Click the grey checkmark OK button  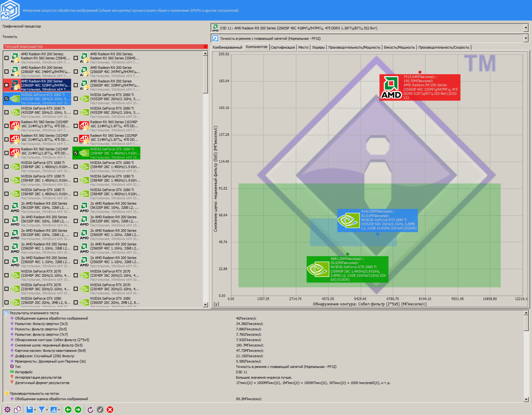point(100,410)
